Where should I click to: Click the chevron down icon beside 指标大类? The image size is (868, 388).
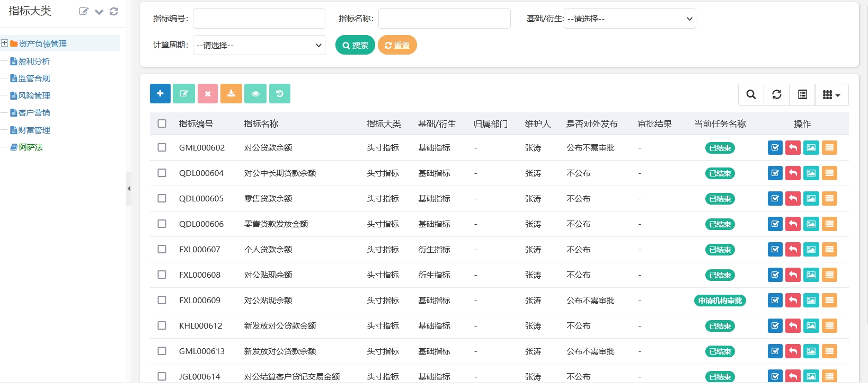pyautogui.click(x=99, y=12)
